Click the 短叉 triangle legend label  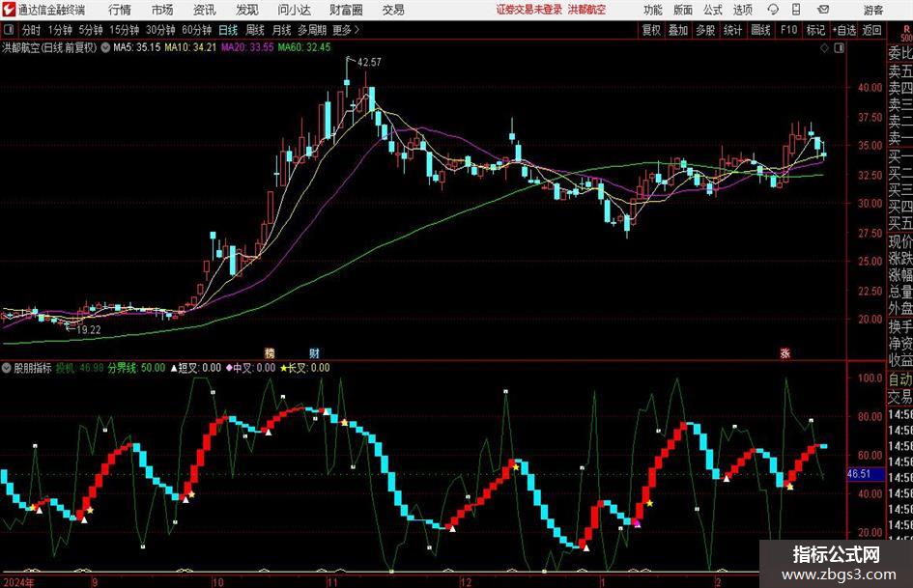coord(195,368)
